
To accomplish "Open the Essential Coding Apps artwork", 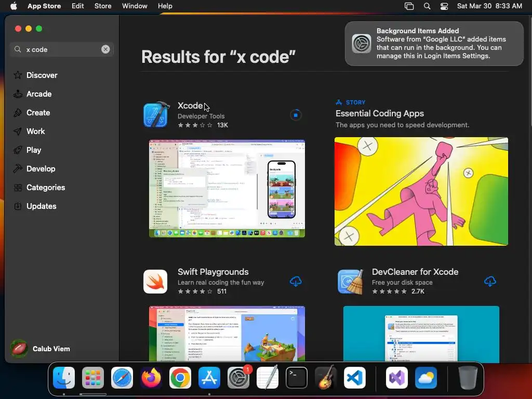I will pyautogui.click(x=421, y=191).
